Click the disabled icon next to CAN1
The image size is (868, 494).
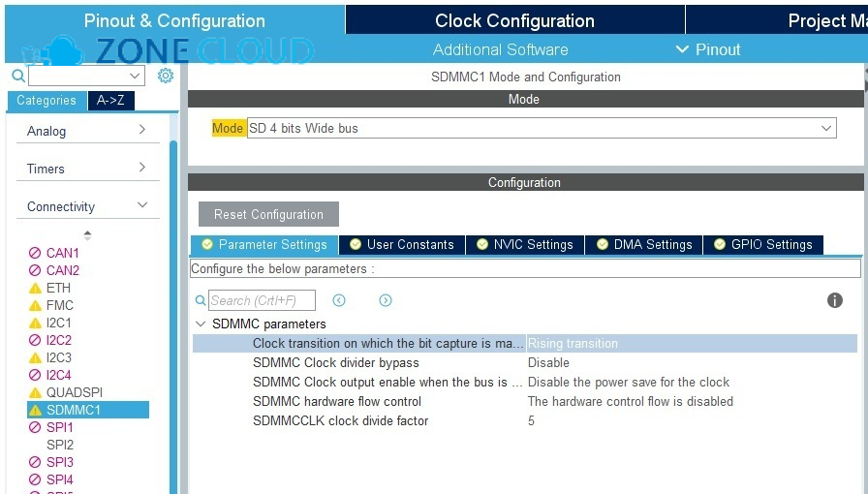(35, 253)
